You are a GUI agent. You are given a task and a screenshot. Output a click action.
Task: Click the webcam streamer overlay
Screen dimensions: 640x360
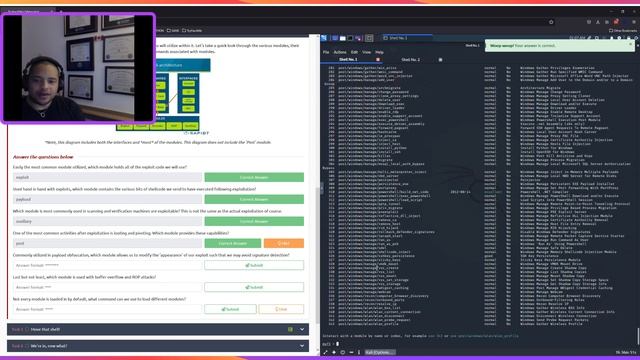coord(78,68)
